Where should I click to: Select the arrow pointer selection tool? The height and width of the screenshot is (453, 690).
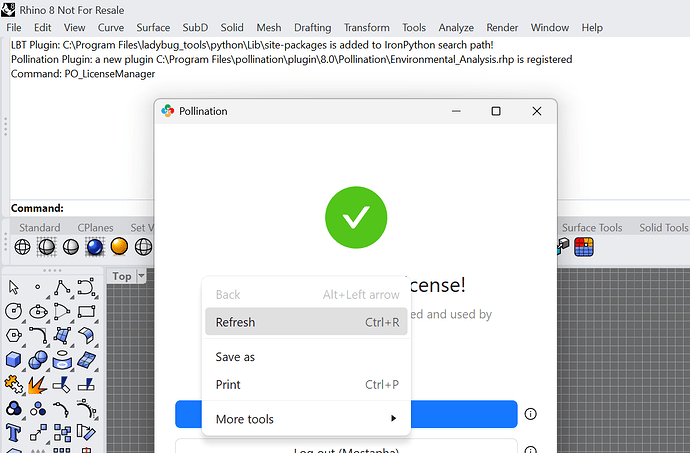14,287
